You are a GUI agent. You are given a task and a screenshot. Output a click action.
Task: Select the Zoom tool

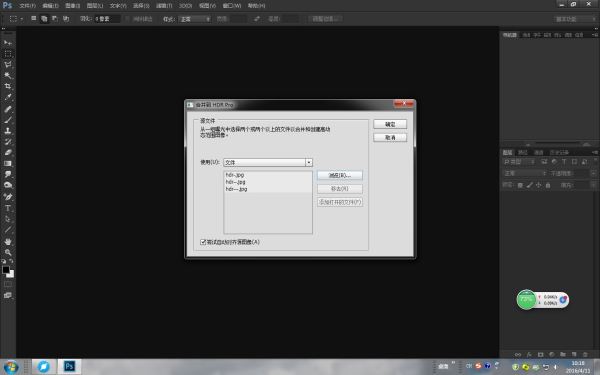tap(8, 253)
